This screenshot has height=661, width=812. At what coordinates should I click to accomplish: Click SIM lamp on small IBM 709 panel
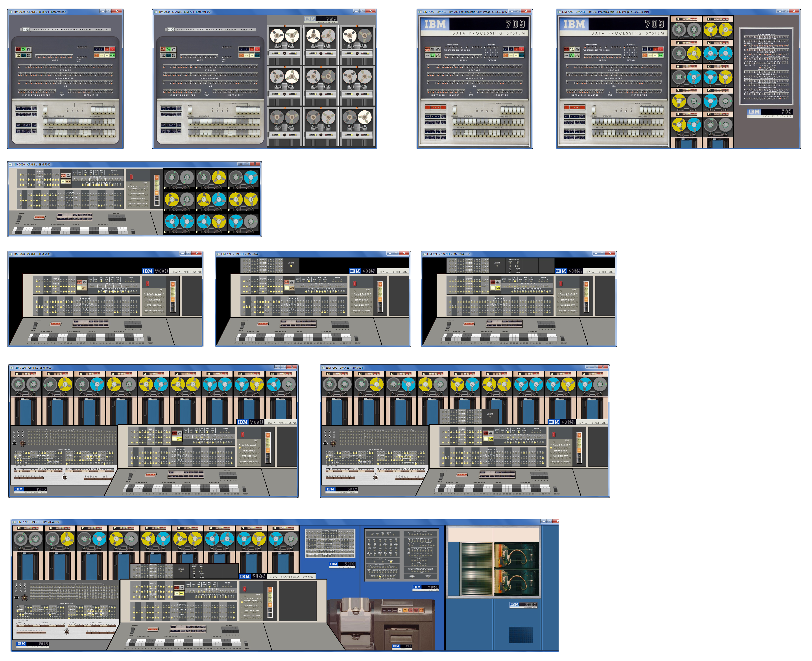pos(427,56)
